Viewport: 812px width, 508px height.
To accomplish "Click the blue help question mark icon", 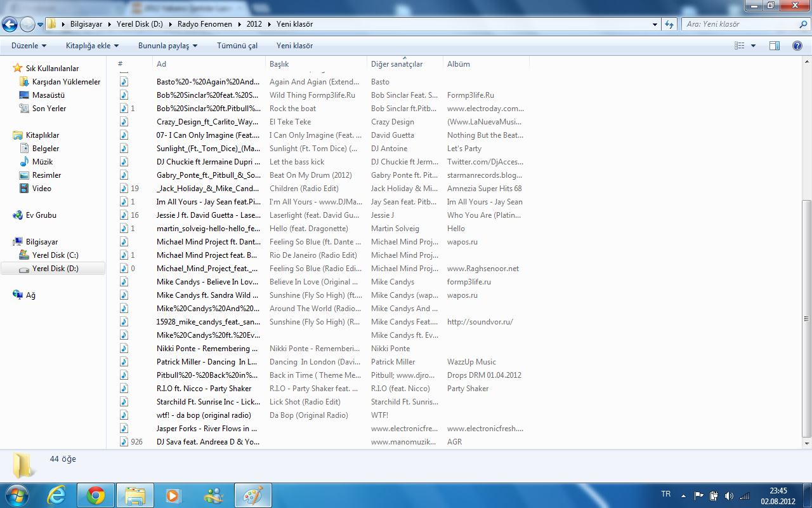I will coord(797,46).
